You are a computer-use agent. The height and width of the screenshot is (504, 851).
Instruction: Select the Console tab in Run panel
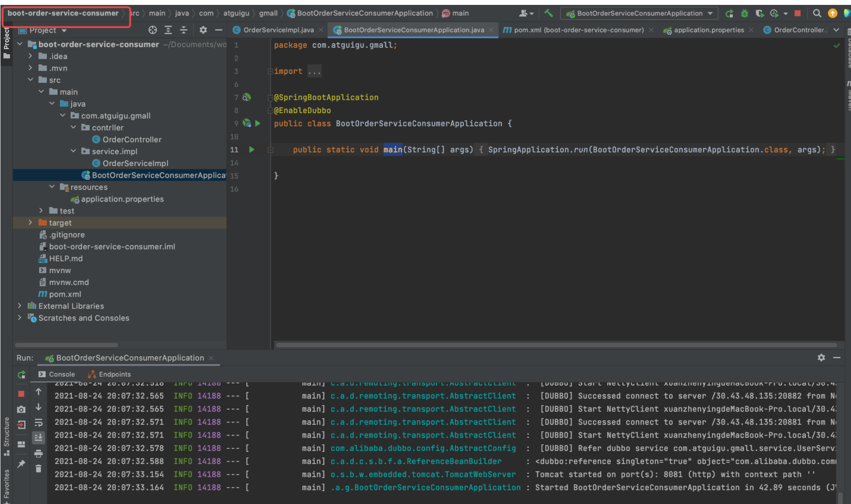click(57, 374)
